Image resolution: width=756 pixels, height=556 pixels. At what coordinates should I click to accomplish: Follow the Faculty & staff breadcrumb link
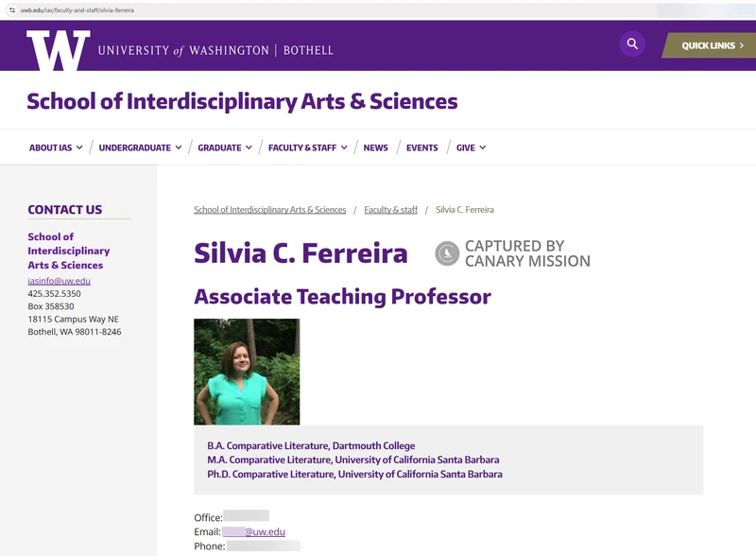point(390,210)
